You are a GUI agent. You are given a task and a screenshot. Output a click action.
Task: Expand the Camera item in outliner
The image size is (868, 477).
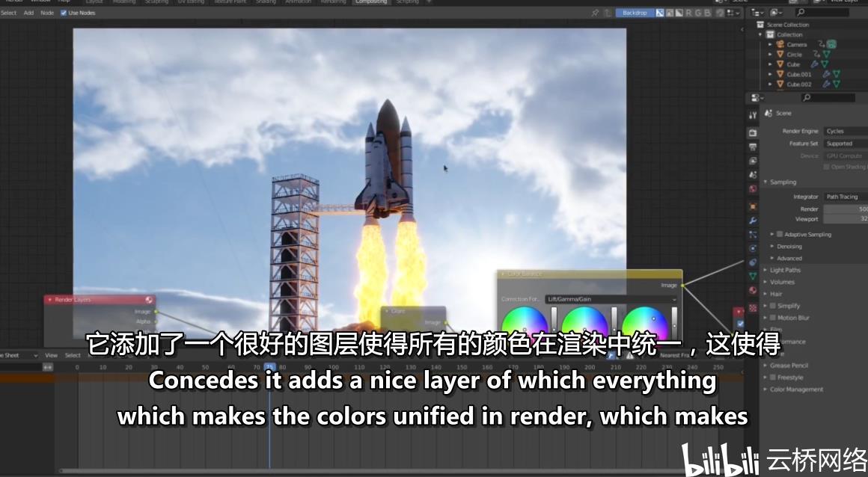point(770,44)
